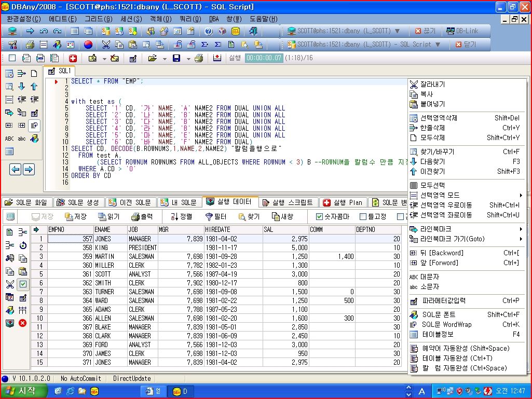
Task: Click the red-blue globe icon in toolbar
Action: (88, 45)
